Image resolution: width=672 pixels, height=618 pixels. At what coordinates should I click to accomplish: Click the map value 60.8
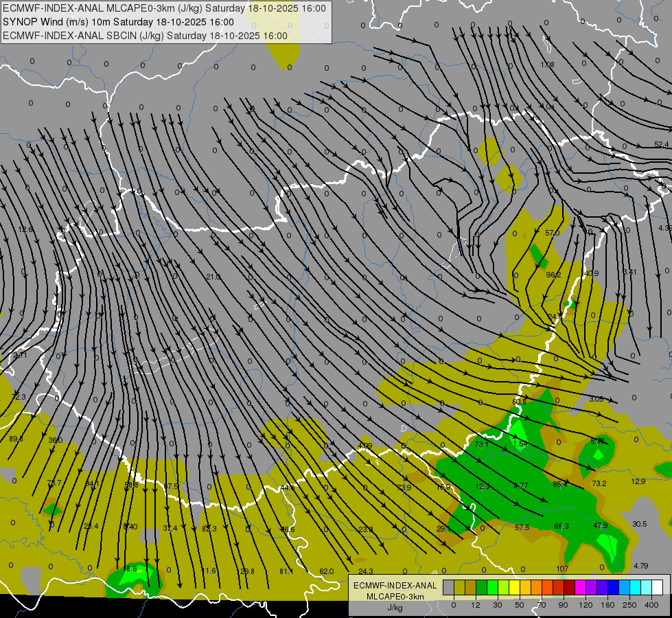(519, 402)
